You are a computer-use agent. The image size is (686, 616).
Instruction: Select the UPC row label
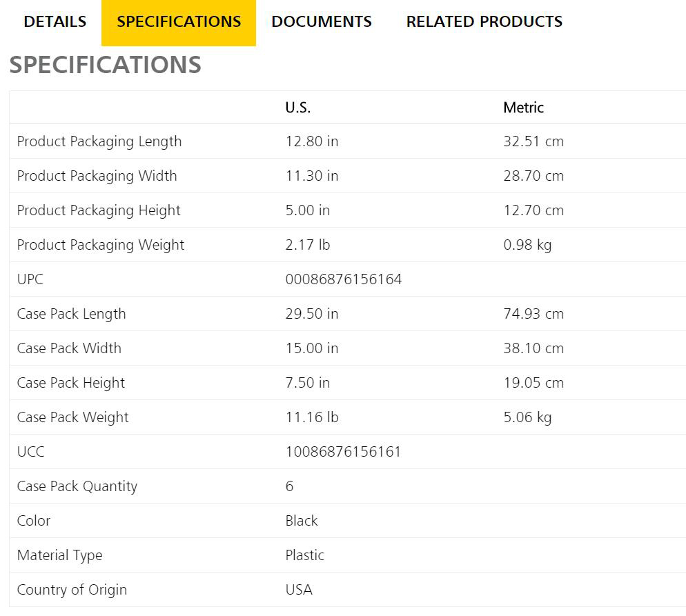(x=30, y=279)
